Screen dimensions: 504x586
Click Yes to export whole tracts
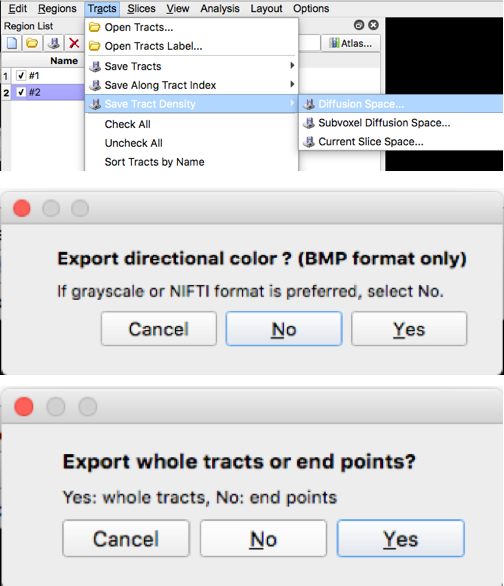(401, 538)
